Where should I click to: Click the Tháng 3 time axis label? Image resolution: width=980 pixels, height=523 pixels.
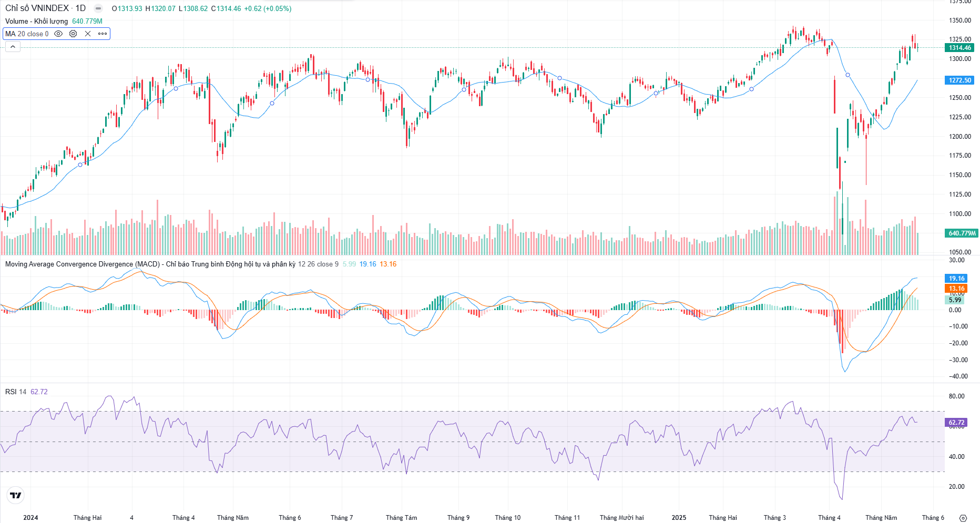point(775,518)
